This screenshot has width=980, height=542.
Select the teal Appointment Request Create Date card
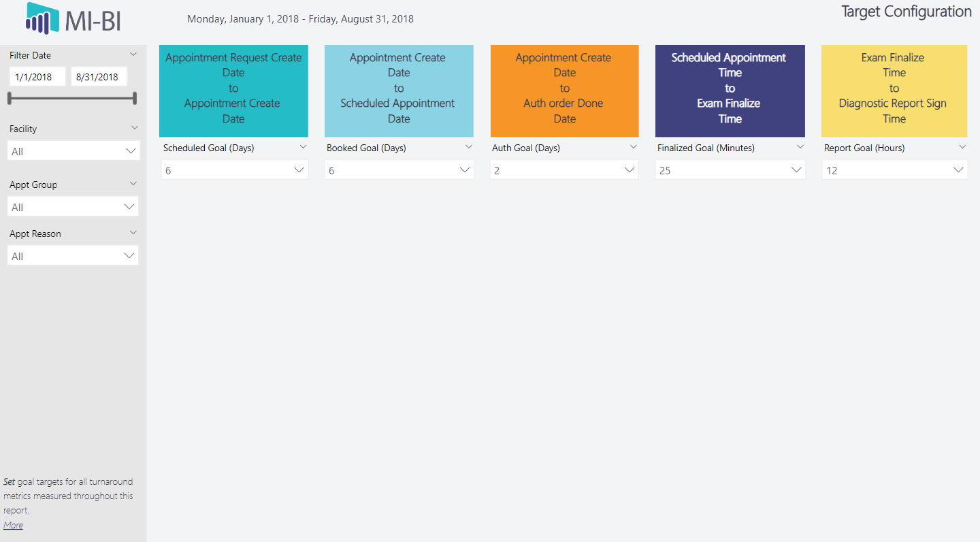[x=233, y=91]
